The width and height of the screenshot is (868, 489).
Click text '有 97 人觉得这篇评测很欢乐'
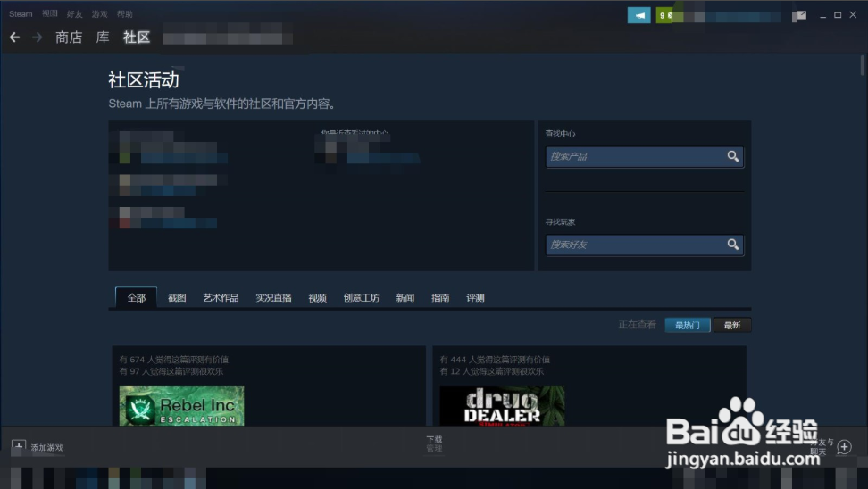pyautogui.click(x=171, y=371)
